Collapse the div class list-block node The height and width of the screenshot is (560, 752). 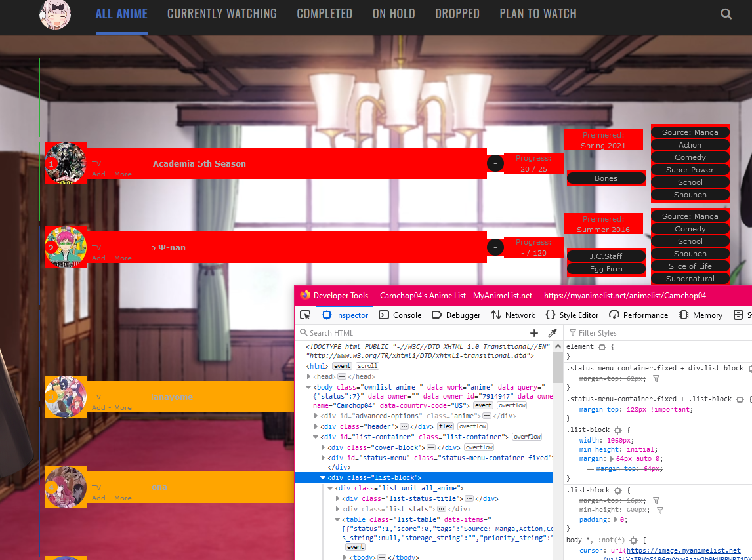[323, 478]
